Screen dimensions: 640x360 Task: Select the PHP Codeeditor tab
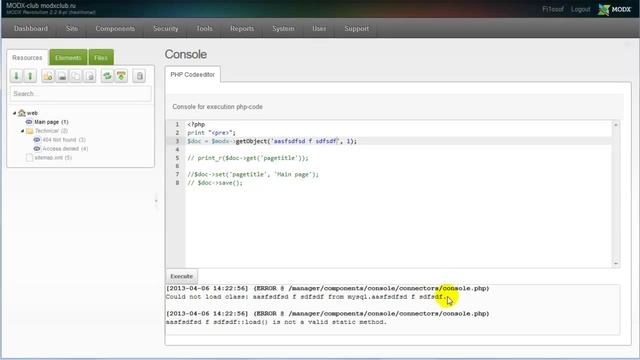click(193, 75)
